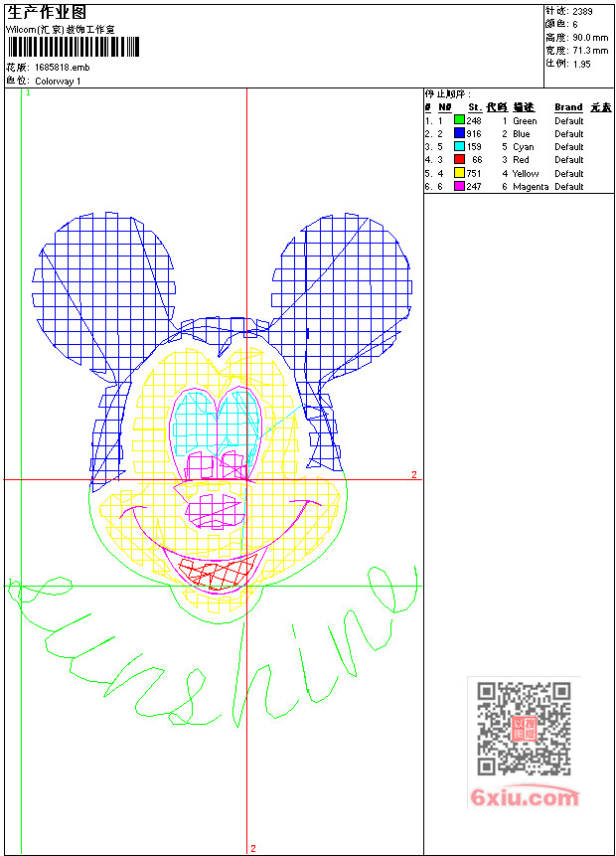
Task: Select stitch count 247 in Magenta row
Action: click(474, 187)
